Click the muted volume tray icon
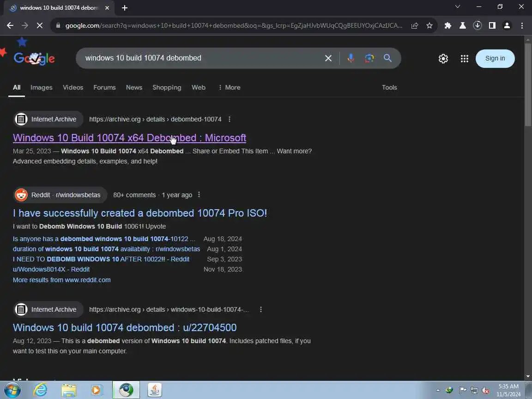 (x=485, y=391)
